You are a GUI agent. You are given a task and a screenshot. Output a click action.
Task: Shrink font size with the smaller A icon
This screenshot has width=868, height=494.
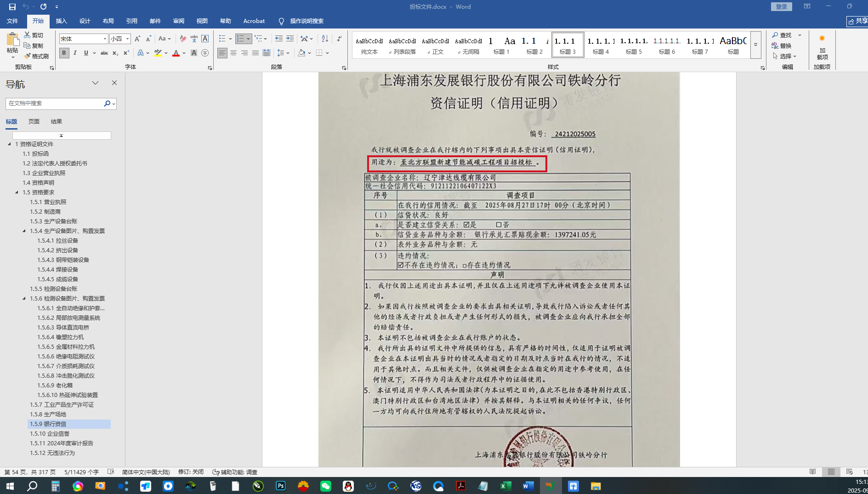[x=148, y=39]
